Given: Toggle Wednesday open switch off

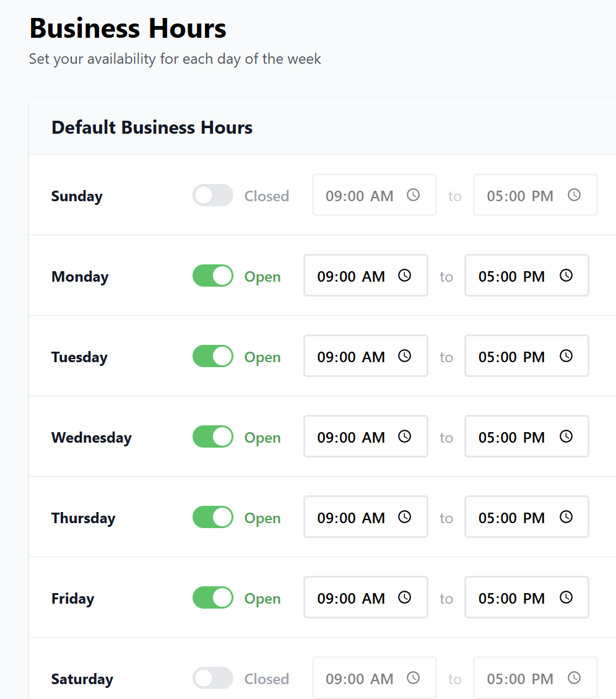Looking at the screenshot, I should point(212,436).
